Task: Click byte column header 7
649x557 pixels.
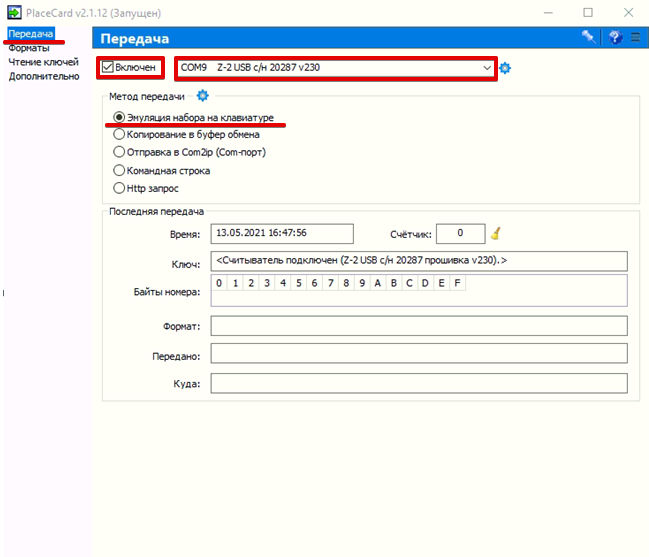Action: (330, 283)
